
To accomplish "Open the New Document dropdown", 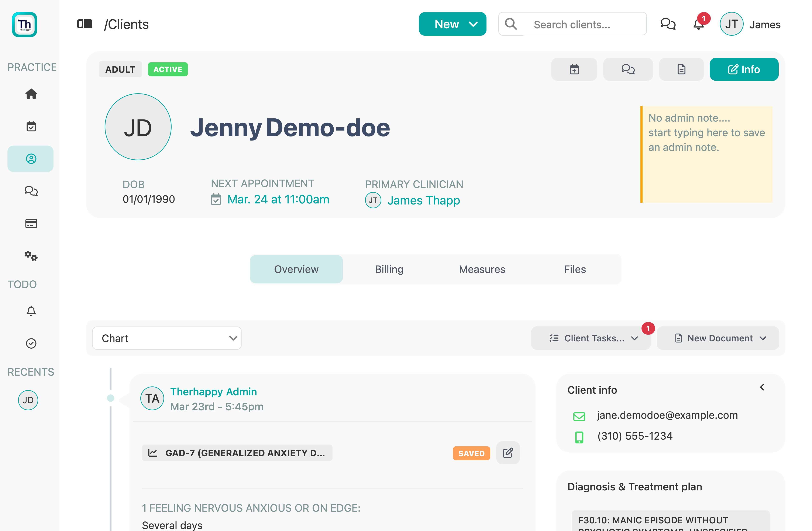I will coord(718,338).
